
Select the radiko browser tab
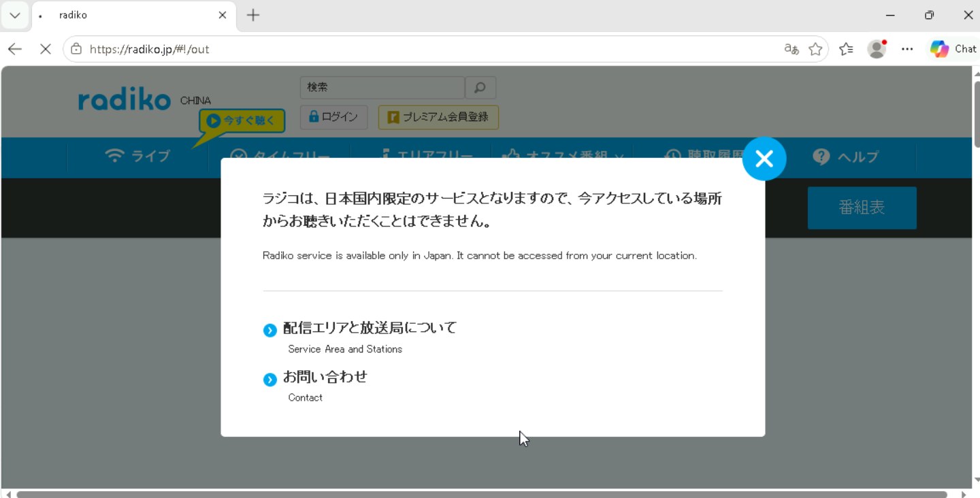(133, 15)
